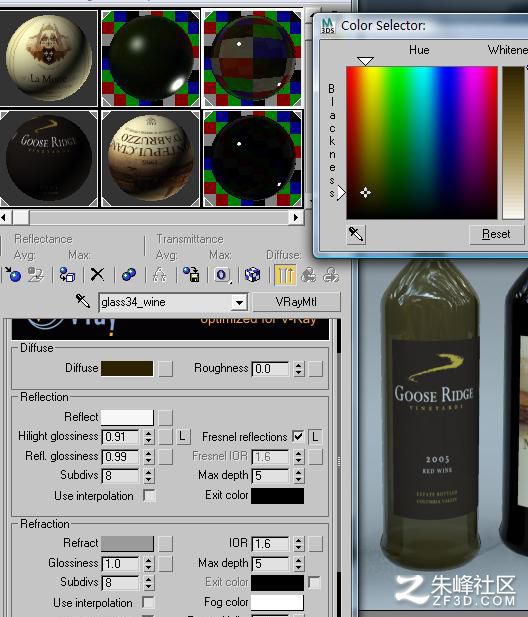Click Reset in Color Selector

(496, 235)
